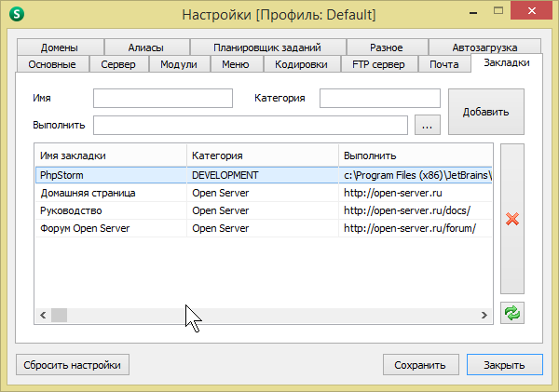
Task: Switch to the FTP сервер tab
Action: [x=378, y=64]
